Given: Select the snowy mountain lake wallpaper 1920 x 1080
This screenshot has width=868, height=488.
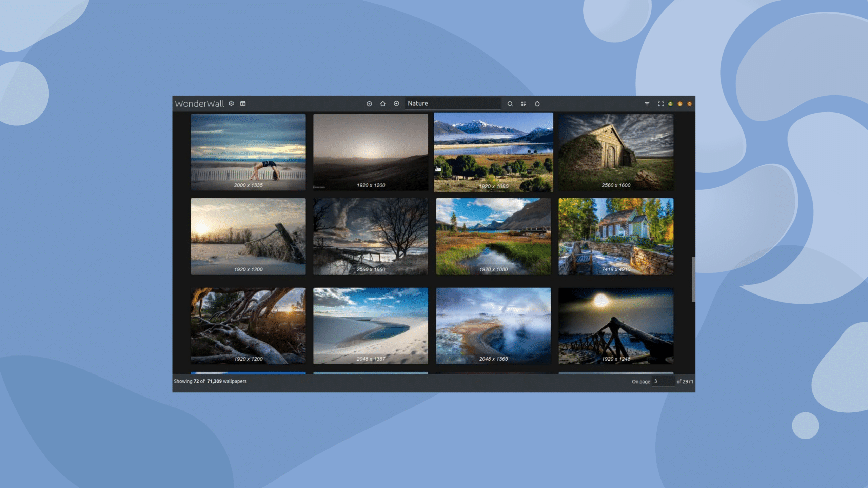Looking at the screenshot, I should pos(493,152).
